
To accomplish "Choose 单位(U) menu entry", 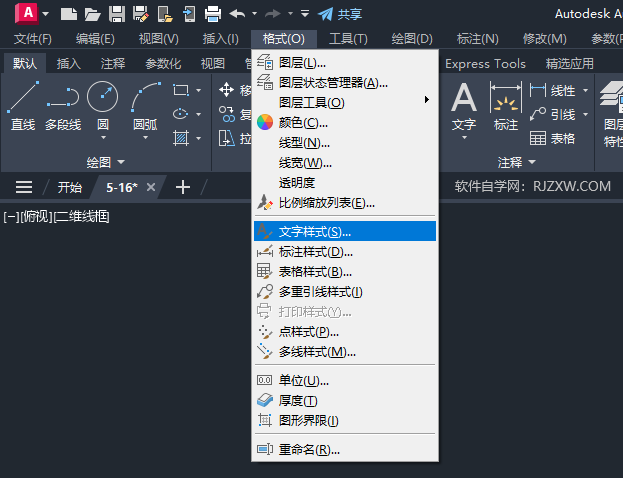I will (x=345, y=380).
